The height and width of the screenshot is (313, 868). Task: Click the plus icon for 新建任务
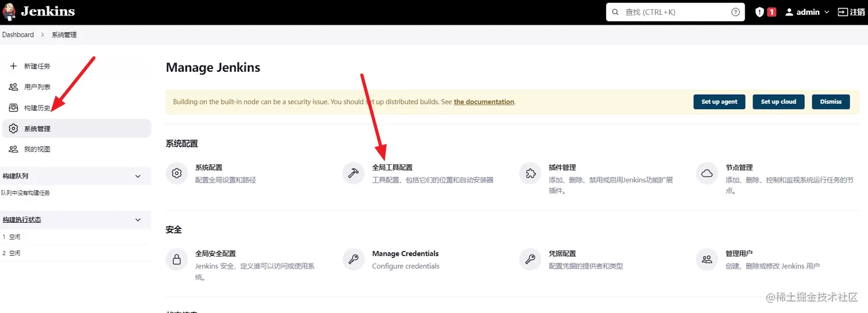point(14,66)
